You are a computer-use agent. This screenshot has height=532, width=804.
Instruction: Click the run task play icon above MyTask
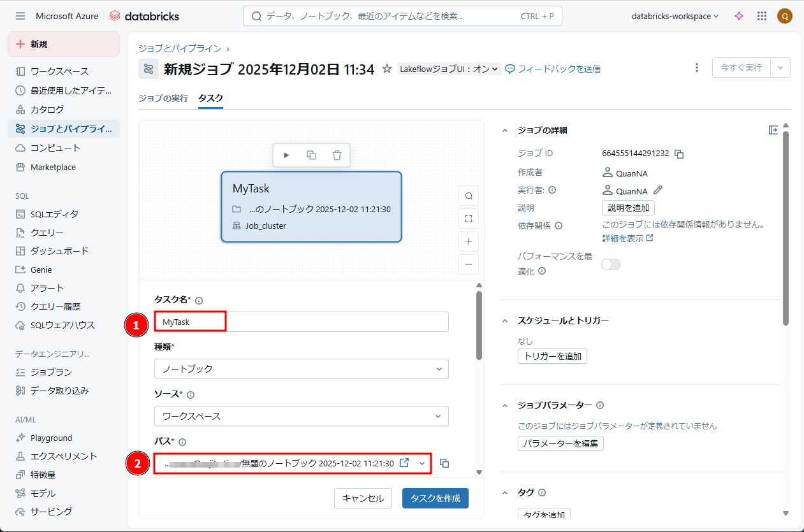(286, 155)
